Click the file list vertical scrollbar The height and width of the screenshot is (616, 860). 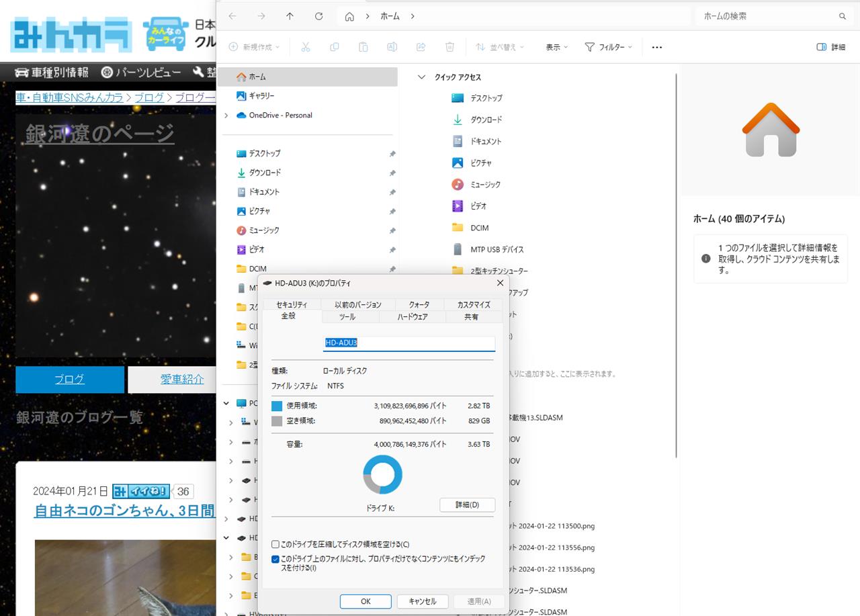[676, 265]
